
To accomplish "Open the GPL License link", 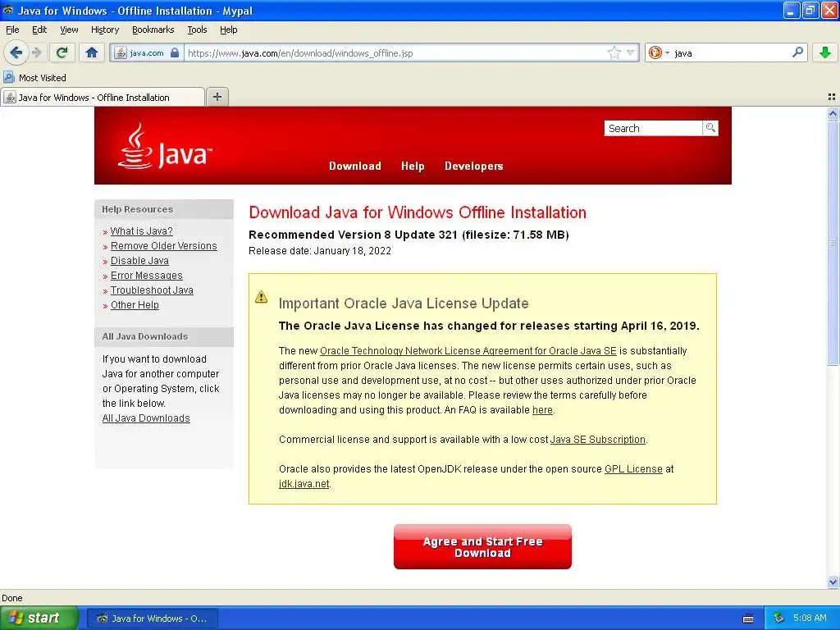I will tap(633, 468).
